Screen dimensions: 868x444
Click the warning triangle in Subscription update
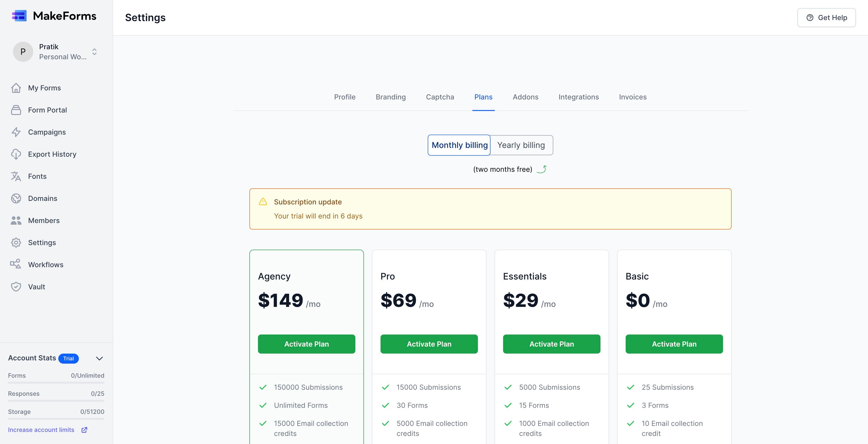(263, 202)
